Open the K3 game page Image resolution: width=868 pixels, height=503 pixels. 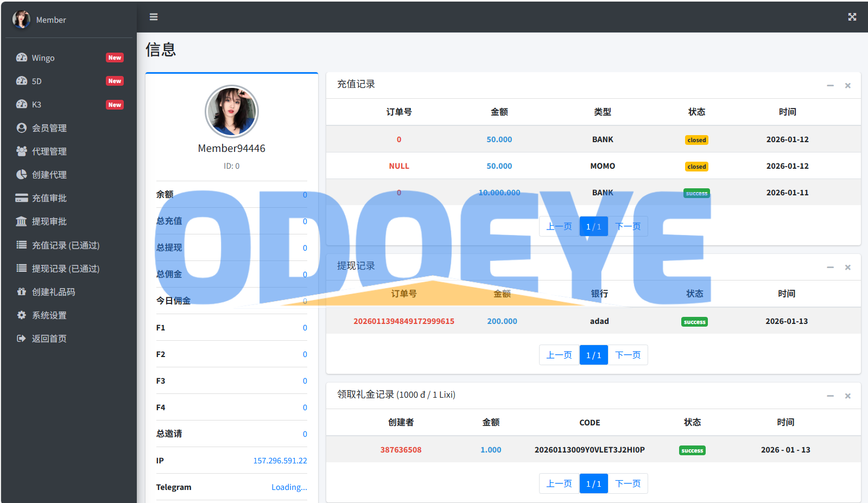pyautogui.click(x=37, y=105)
